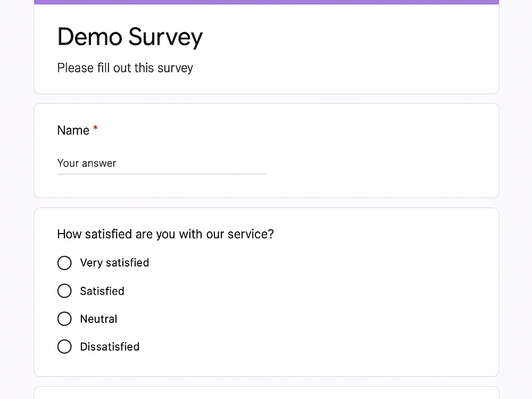Image resolution: width=532 pixels, height=399 pixels.
Task: Select the Very satisfied radio button
Action: click(x=64, y=263)
